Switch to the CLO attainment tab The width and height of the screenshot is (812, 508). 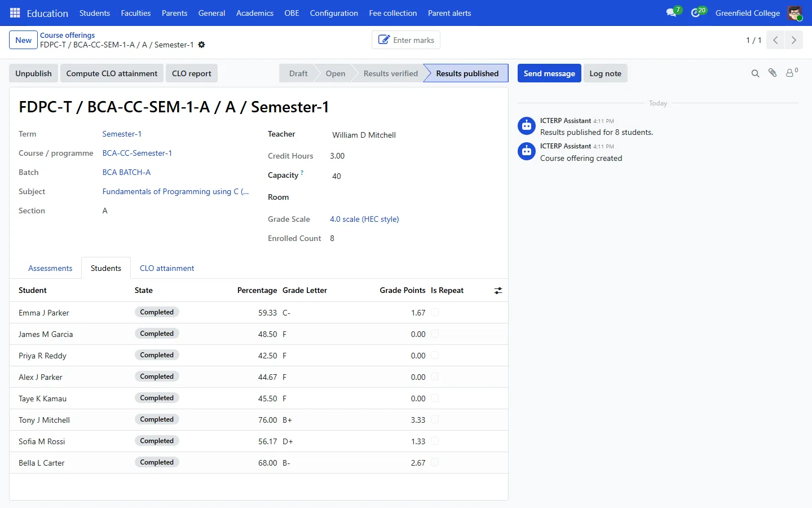pos(167,268)
